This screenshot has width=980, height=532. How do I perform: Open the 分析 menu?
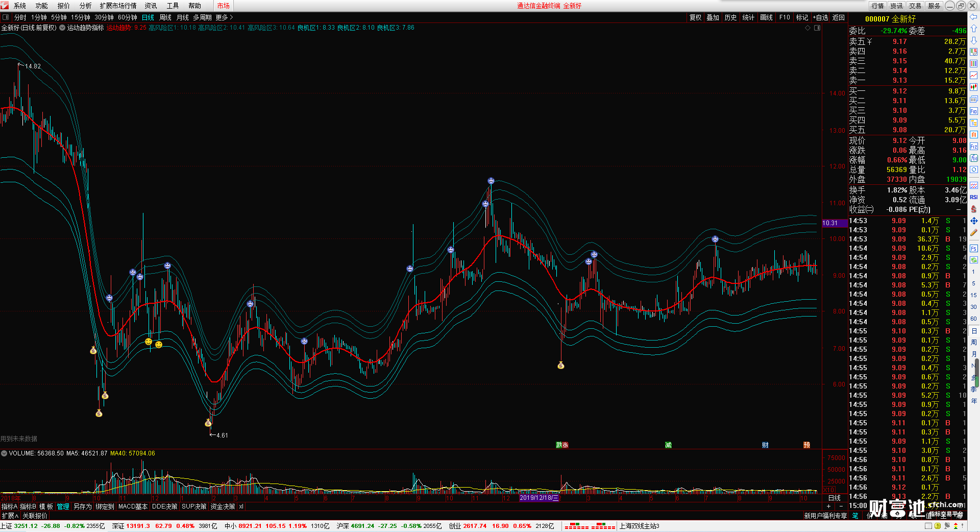coord(86,6)
